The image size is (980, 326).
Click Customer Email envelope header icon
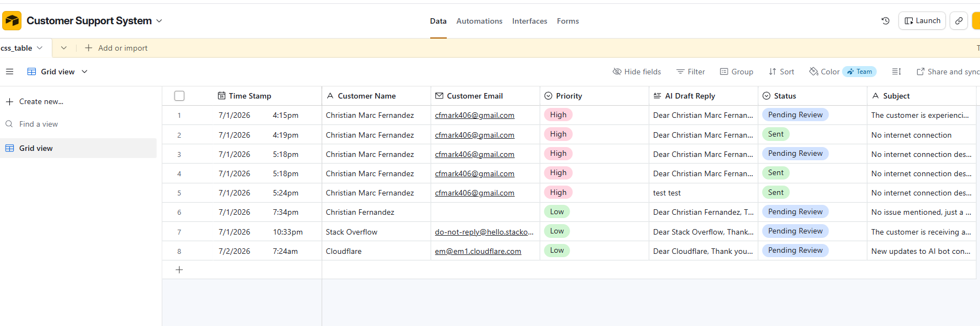[439, 96]
